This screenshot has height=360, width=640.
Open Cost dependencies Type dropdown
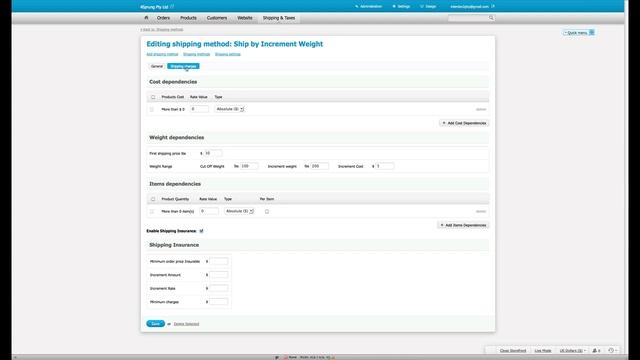coord(229,109)
